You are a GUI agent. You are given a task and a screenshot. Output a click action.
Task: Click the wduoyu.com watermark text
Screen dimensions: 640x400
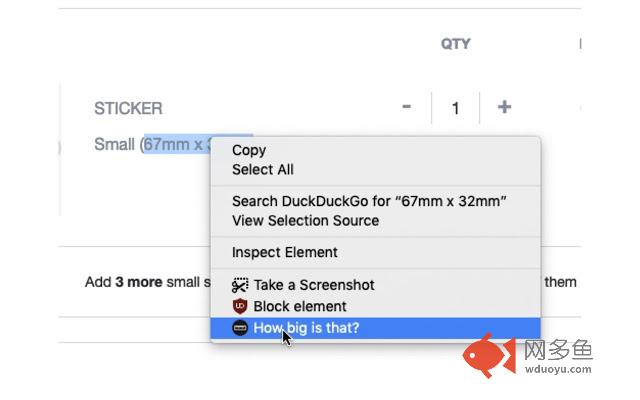click(558, 369)
